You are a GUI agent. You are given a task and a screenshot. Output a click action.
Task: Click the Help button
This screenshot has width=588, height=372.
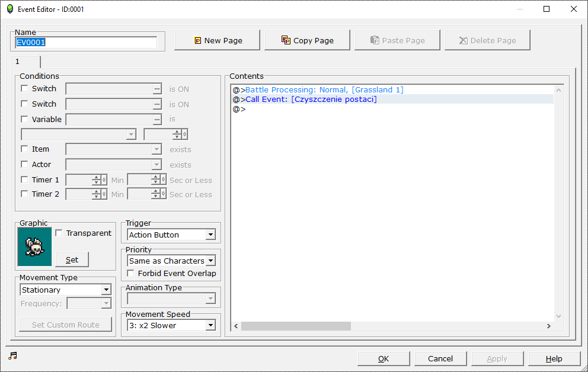pyautogui.click(x=554, y=358)
